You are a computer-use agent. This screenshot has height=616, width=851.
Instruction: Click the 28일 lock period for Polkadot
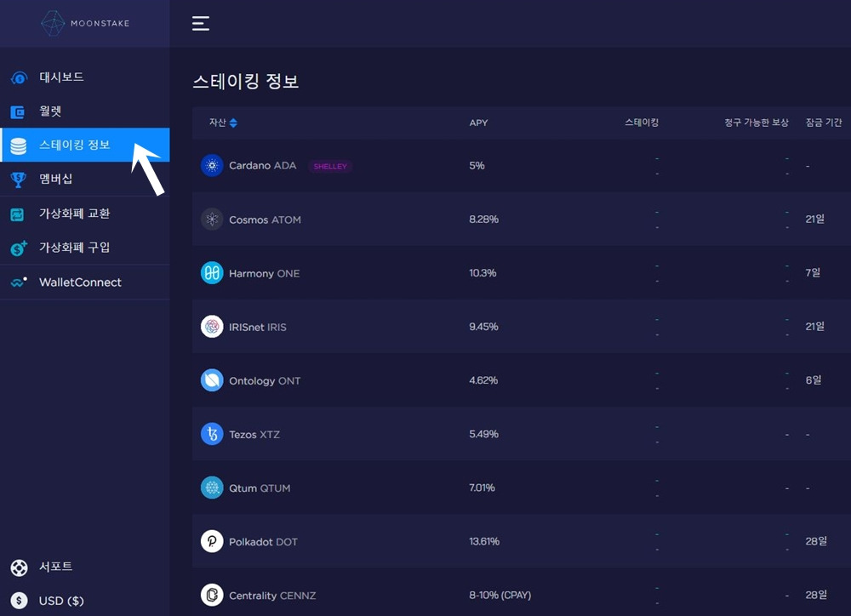816,541
